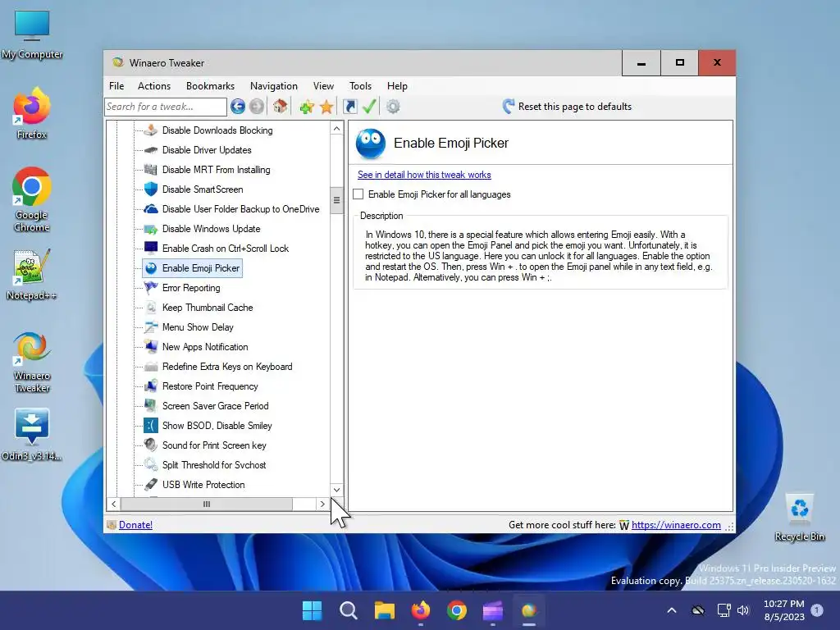Open See in detail how this tweak works
The image size is (840, 630).
424,175
